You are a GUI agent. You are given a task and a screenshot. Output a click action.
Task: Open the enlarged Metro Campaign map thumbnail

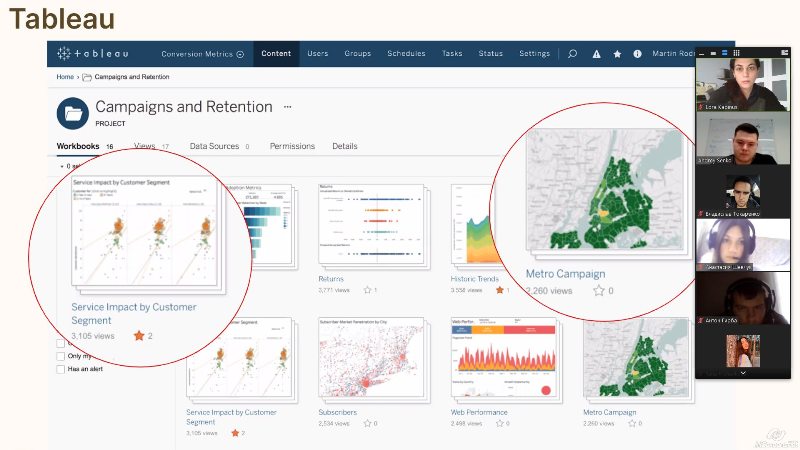click(605, 189)
